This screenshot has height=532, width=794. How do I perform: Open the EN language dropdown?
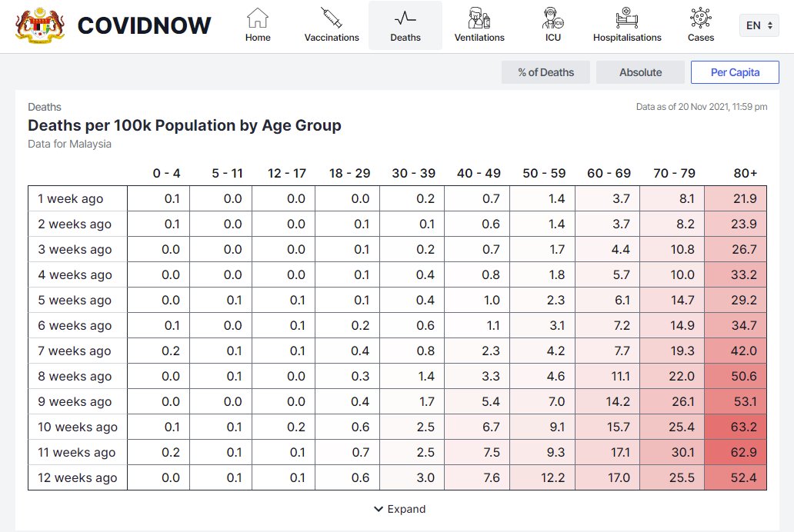[x=759, y=25]
